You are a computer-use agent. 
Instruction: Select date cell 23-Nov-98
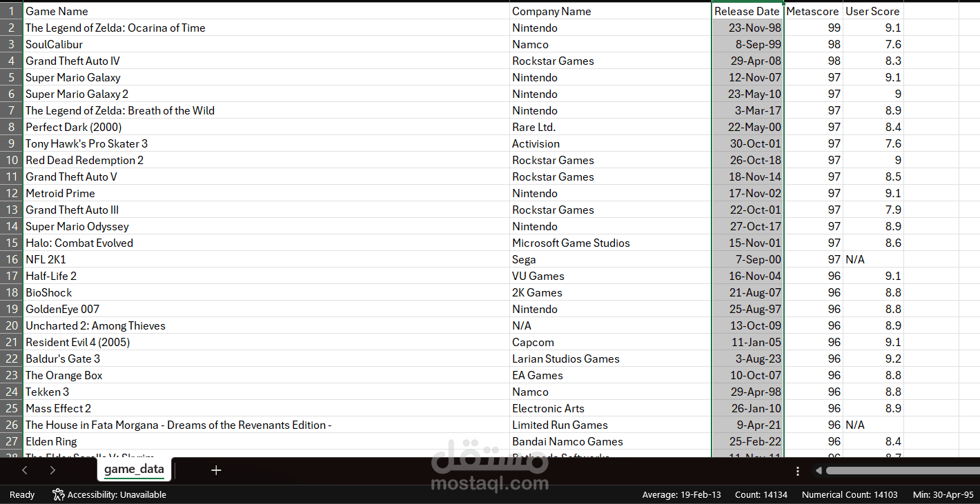coord(747,28)
